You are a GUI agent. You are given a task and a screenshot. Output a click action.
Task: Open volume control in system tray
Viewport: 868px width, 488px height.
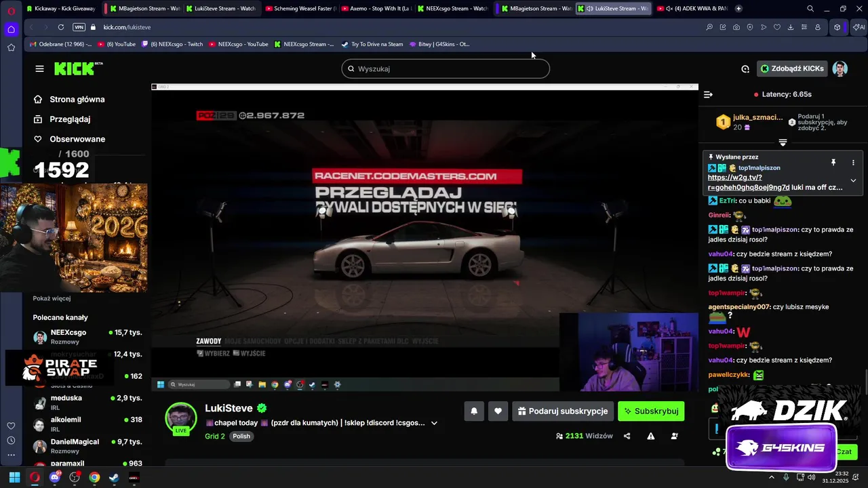pyautogui.click(x=811, y=477)
